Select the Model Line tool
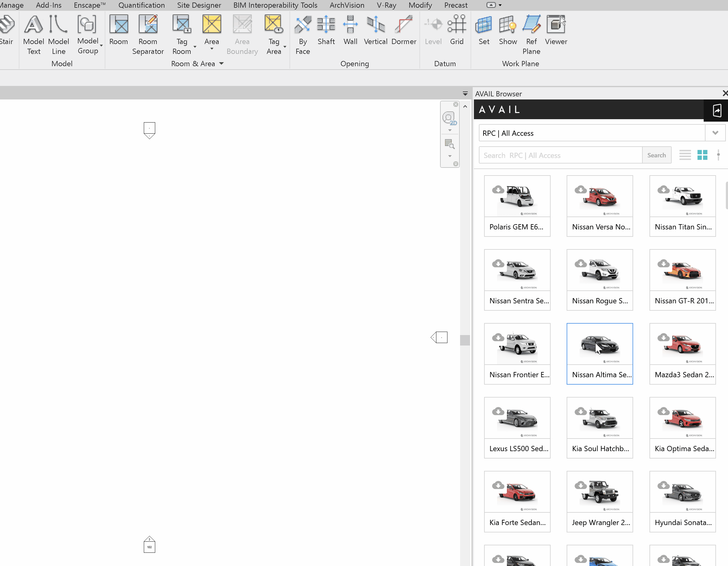 click(59, 35)
